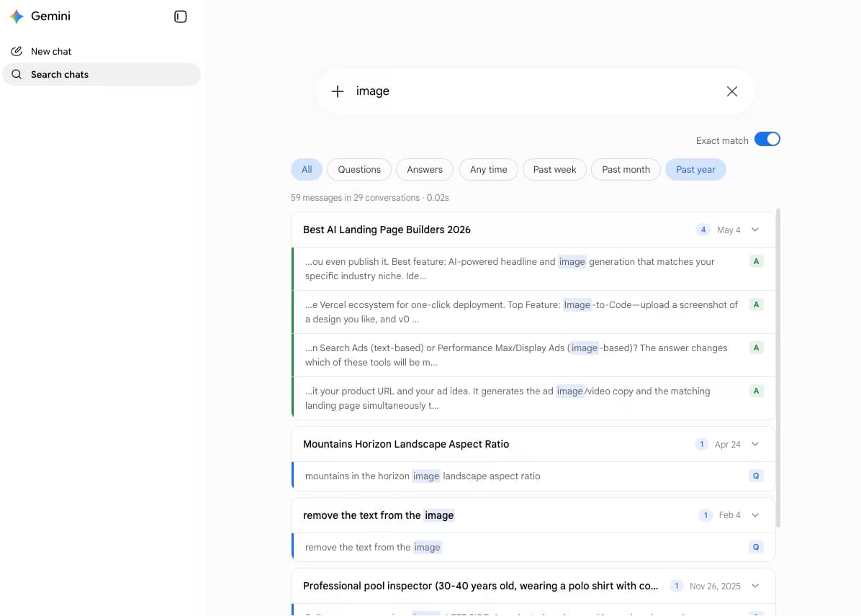The height and width of the screenshot is (616, 861).
Task: Click the count badge next to Feb 4
Action: 706,515
